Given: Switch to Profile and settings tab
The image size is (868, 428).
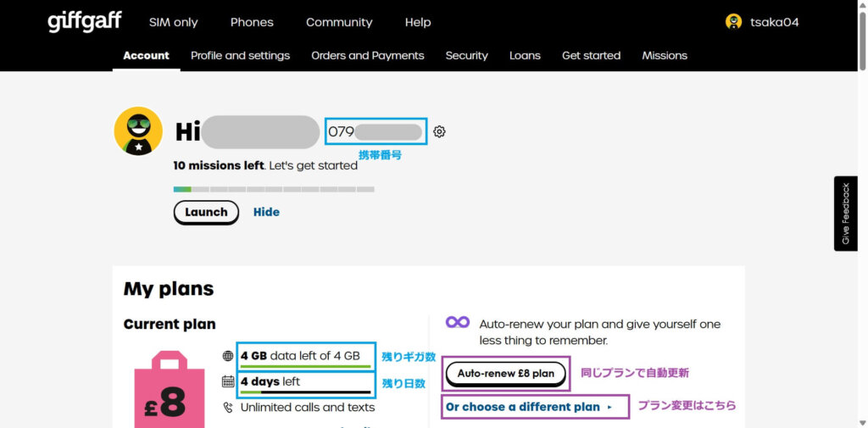Looking at the screenshot, I should (240, 55).
